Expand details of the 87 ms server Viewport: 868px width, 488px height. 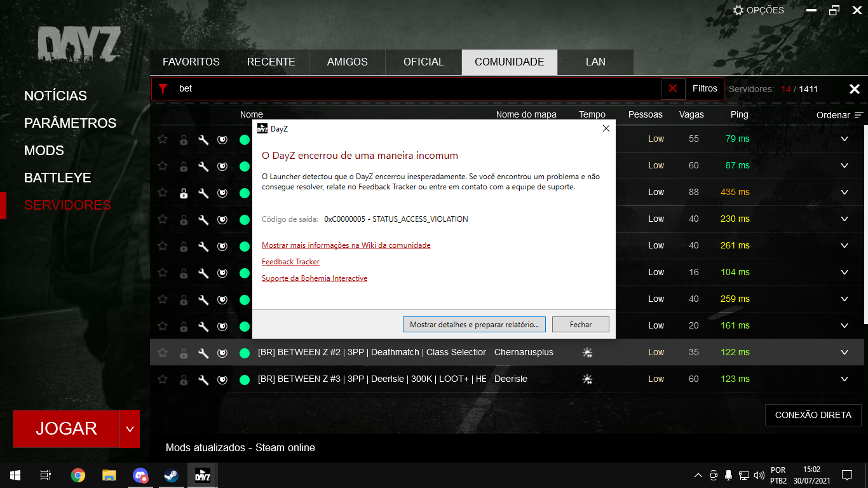coord(844,166)
